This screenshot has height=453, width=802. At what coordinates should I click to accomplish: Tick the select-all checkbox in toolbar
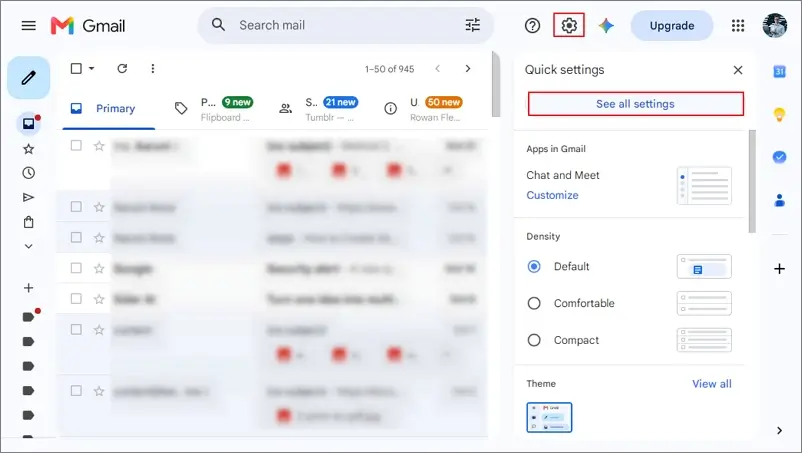coord(76,69)
